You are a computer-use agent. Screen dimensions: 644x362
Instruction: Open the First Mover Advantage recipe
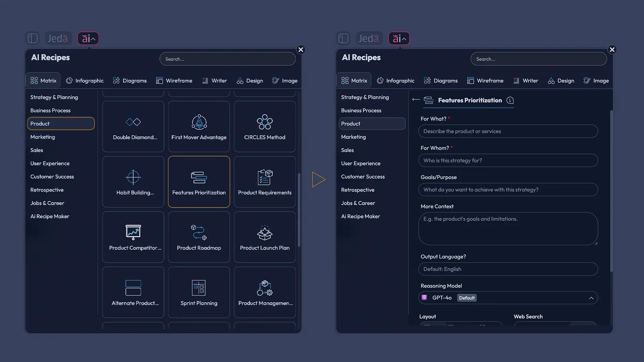coord(199,126)
